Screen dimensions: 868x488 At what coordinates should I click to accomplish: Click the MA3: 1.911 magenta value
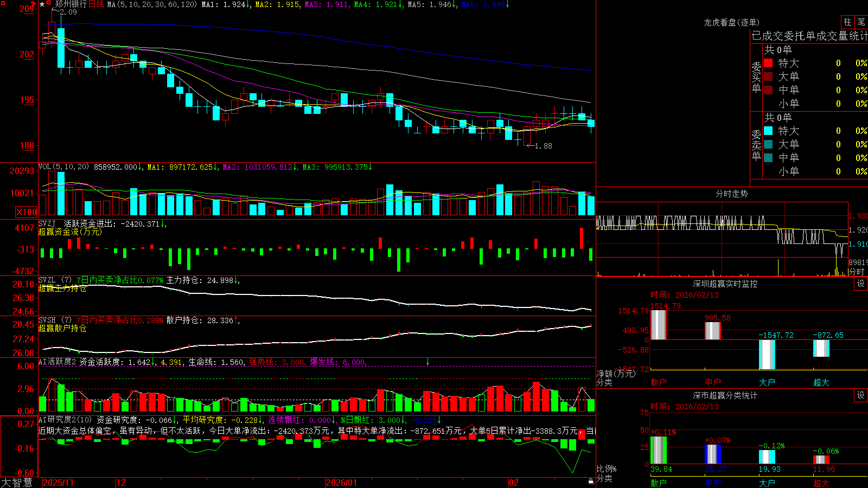click(x=327, y=4)
